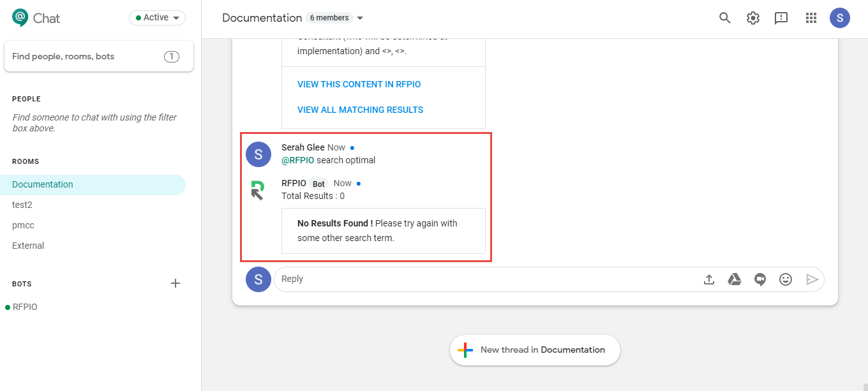The width and height of the screenshot is (868, 391).
Task: Click the unread count badge in search box
Action: [172, 57]
